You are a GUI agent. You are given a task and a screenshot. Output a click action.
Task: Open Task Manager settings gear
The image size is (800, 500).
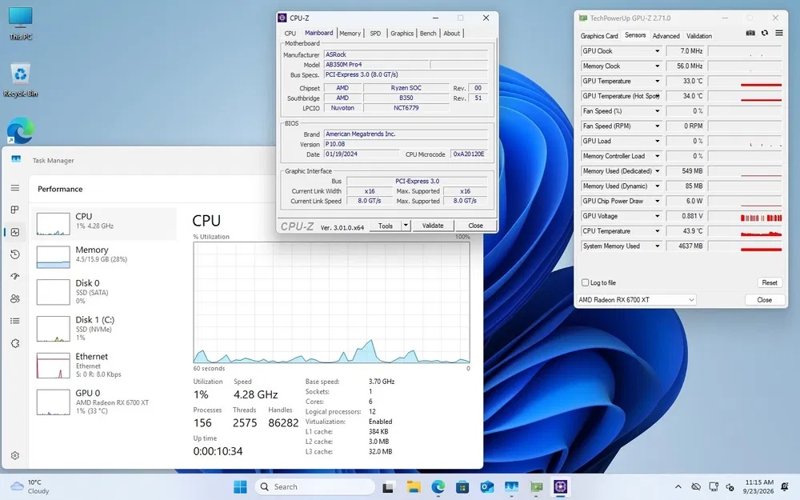pyautogui.click(x=15, y=456)
